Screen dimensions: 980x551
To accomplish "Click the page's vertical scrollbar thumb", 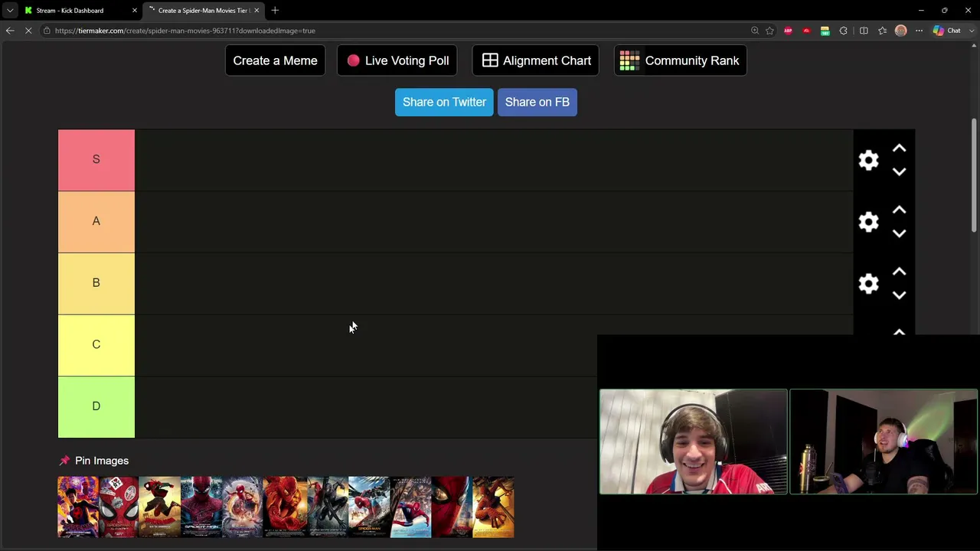I will (x=974, y=174).
